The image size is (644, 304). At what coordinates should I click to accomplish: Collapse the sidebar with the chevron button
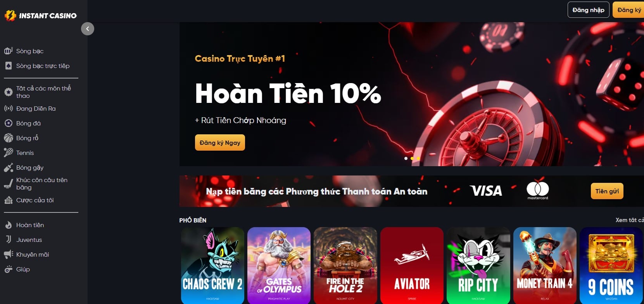[x=88, y=29]
